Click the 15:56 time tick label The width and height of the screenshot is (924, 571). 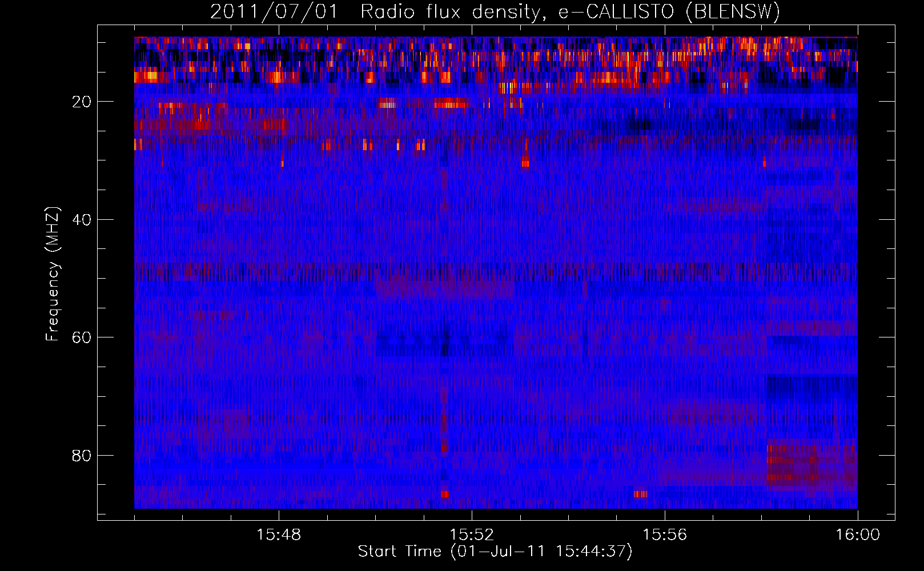[665, 535]
